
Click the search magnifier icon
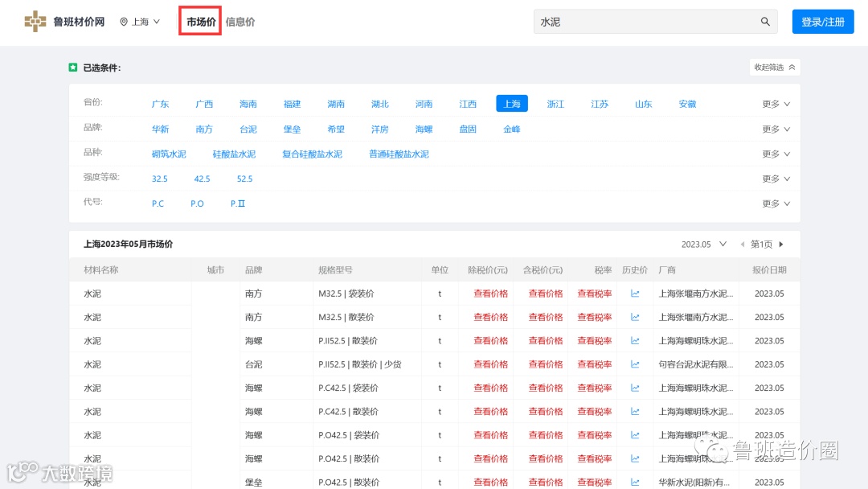click(x=765, y=22)
